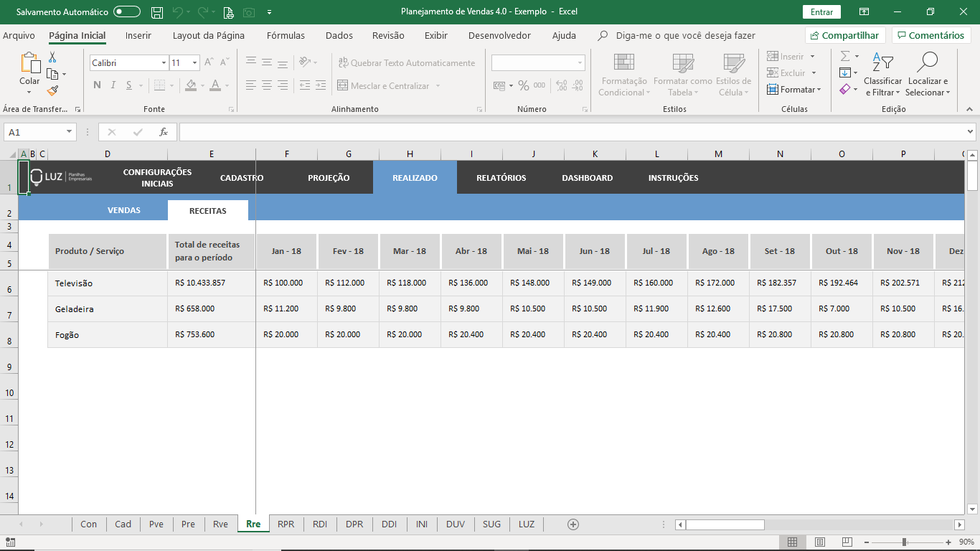Click the Compartilhar button
The image size is (980, 551).
[845, 35]
